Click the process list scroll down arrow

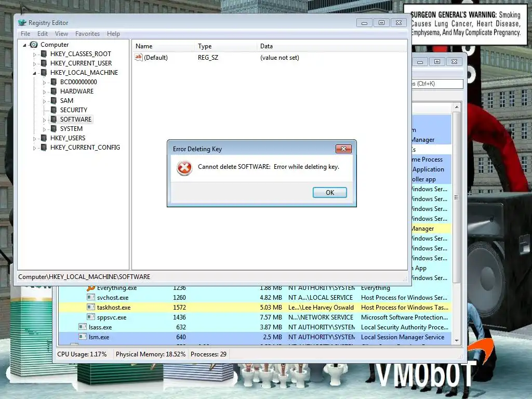pyautogui.click(x=457, y=340)
